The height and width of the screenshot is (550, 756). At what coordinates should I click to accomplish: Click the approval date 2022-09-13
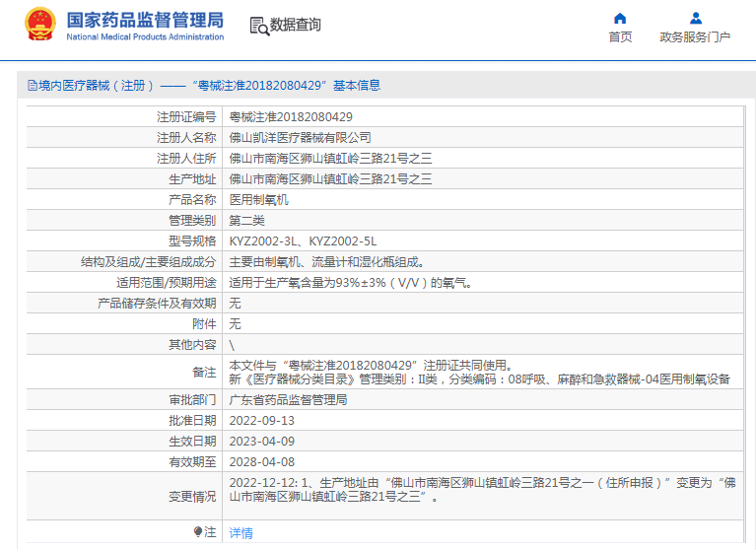tap(262, 421)
